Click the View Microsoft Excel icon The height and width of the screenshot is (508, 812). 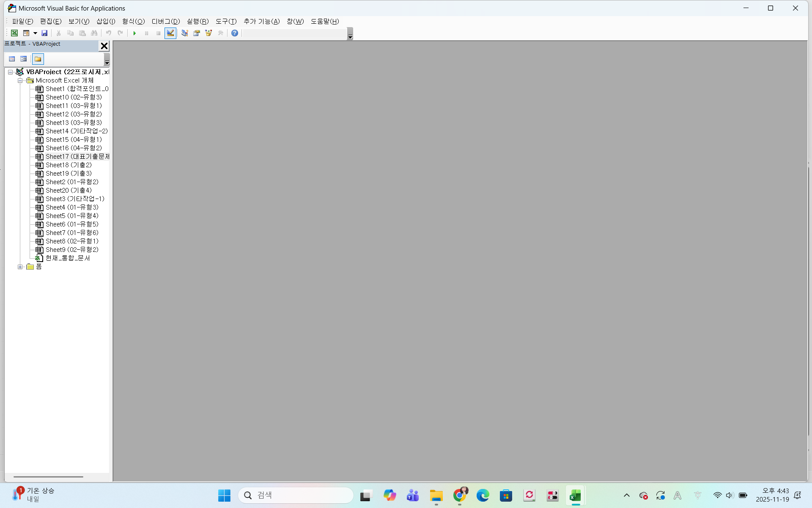tap(14, 33)
